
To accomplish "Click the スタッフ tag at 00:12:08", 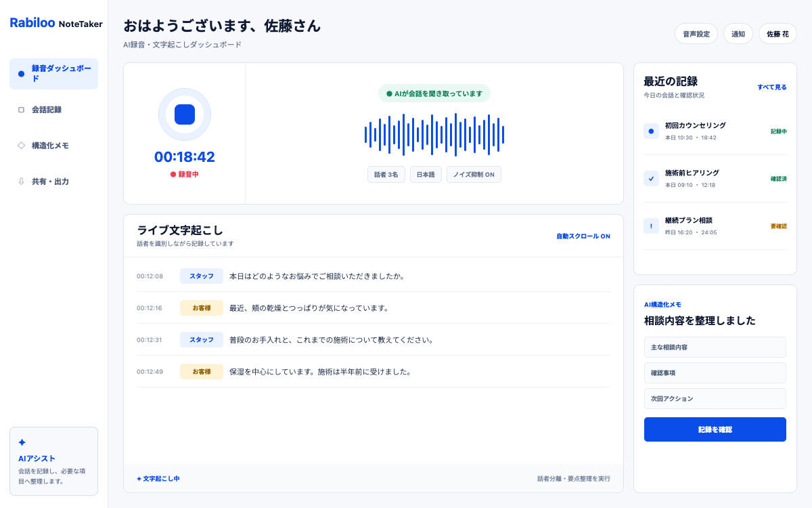I will pos(202,276).
